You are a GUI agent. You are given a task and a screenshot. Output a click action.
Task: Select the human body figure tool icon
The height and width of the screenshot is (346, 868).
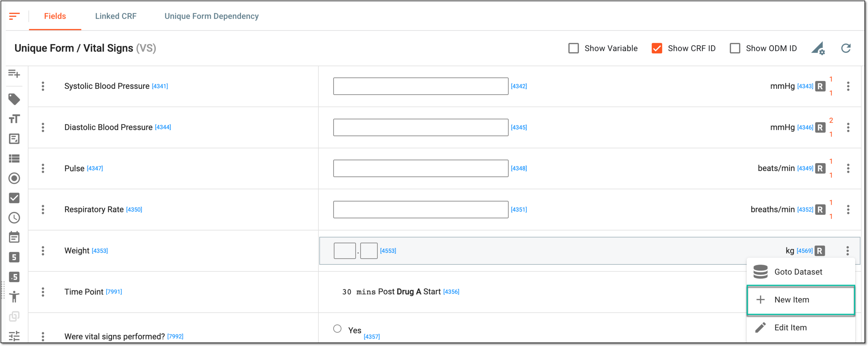pyautogui.click(x=14, y=297)
